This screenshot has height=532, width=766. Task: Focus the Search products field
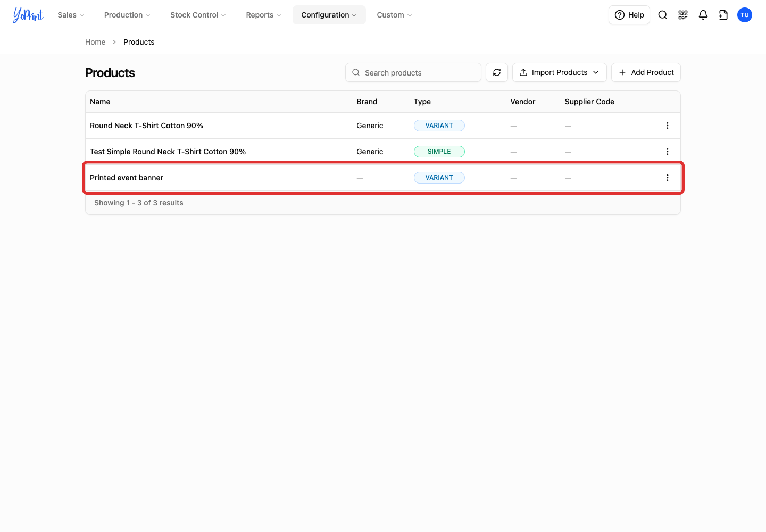click(x=413, y=72)
